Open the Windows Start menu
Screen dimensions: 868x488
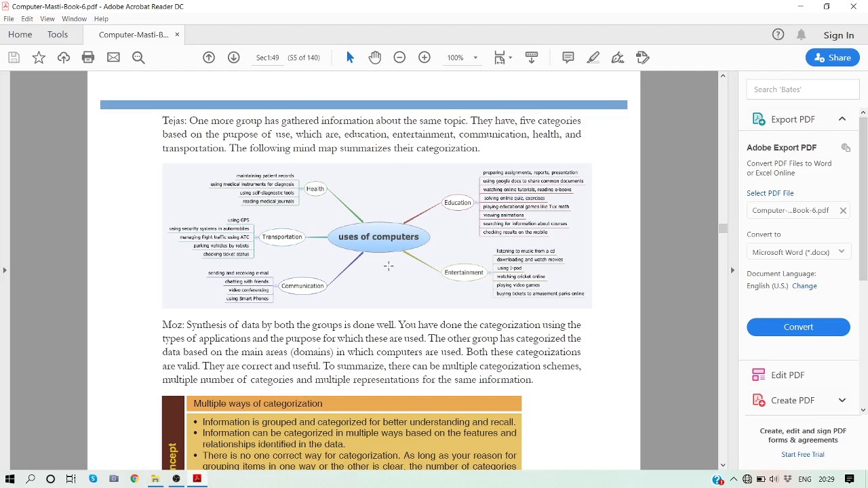10,479
